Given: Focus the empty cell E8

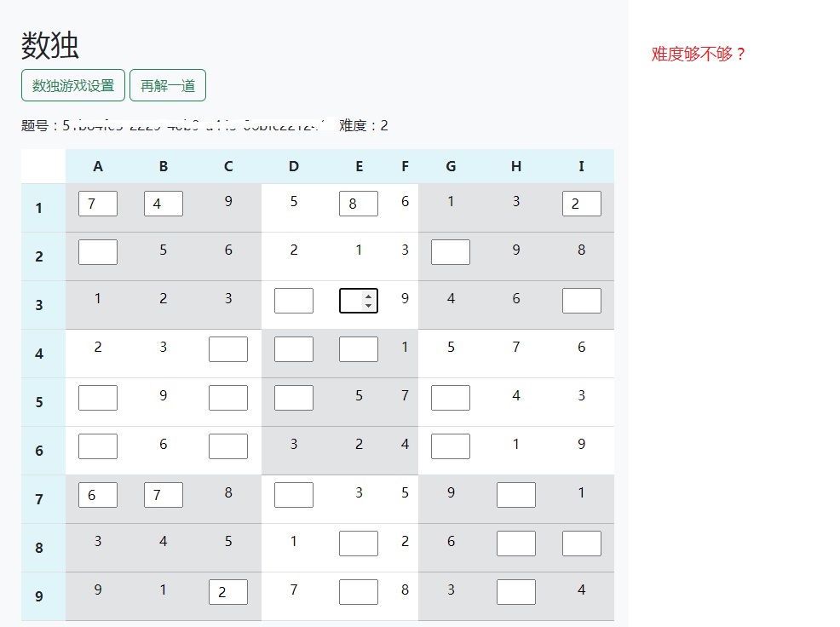Looking at the screenshot, I should coord(359,544).
